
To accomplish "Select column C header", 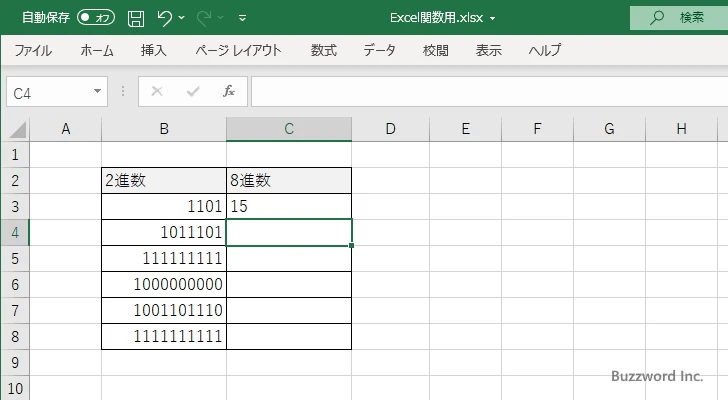I will (x=289, y=129).
